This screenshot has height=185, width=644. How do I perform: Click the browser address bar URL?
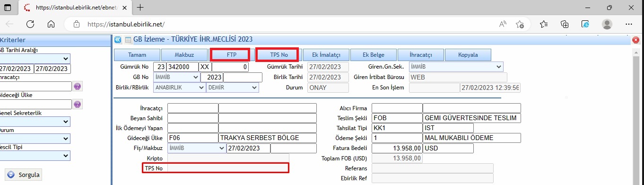coord(126,24)
